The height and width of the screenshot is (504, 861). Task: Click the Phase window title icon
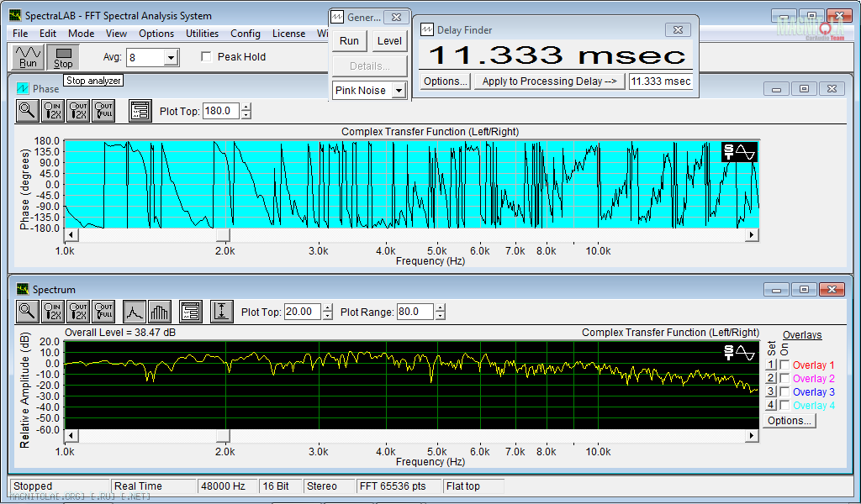(x=23, y=88)
